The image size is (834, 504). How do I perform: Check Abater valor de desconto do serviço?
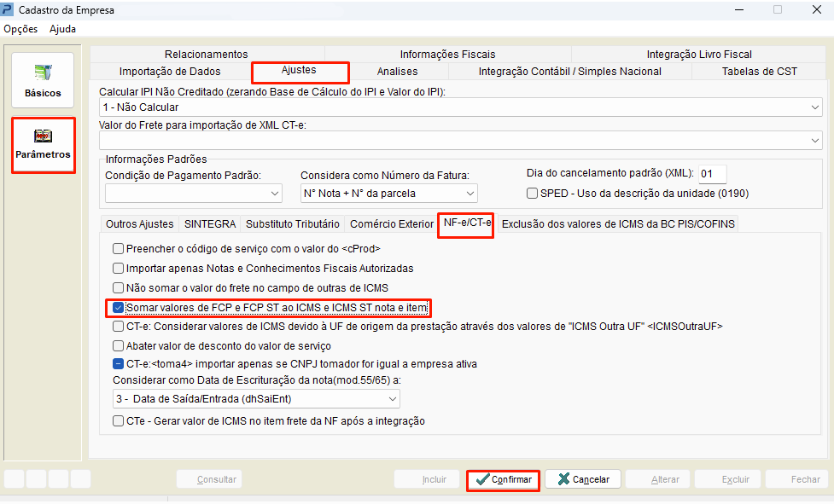pos(118,345)
